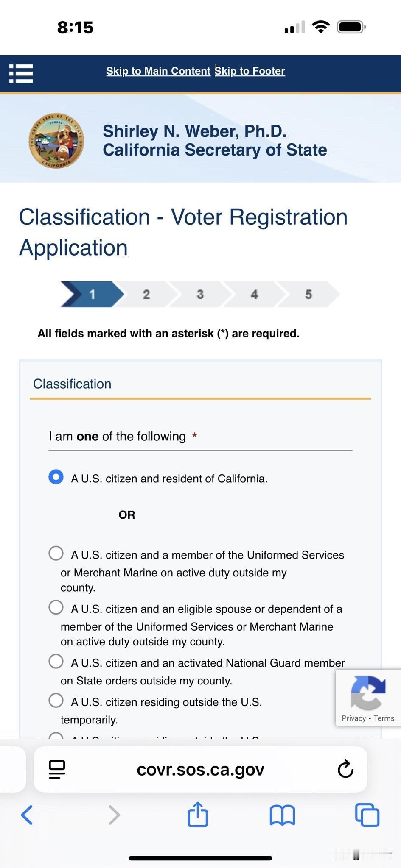Screen dimensions: 401x868
Task: Click the California state seal logo
Action: 56,141
